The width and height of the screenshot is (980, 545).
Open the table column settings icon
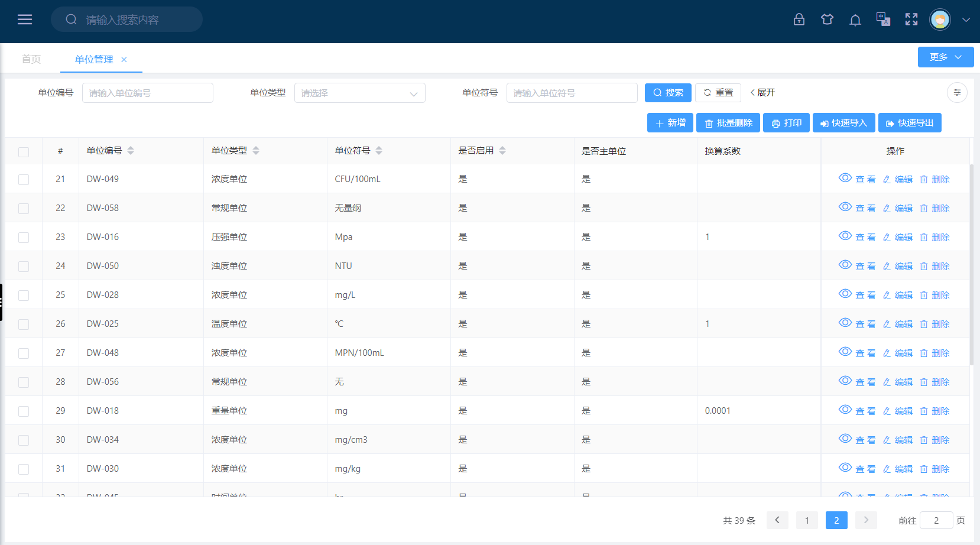pos(957,92)
